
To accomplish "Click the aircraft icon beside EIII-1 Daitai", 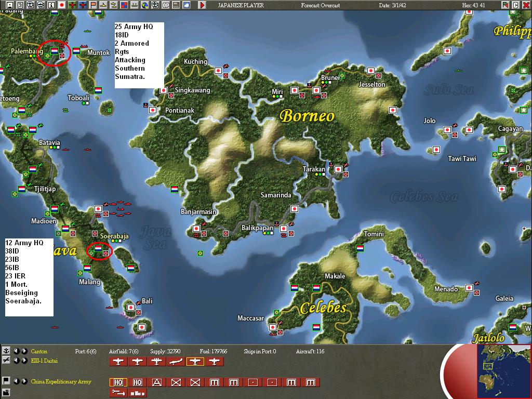I will [x=6, y=361].
